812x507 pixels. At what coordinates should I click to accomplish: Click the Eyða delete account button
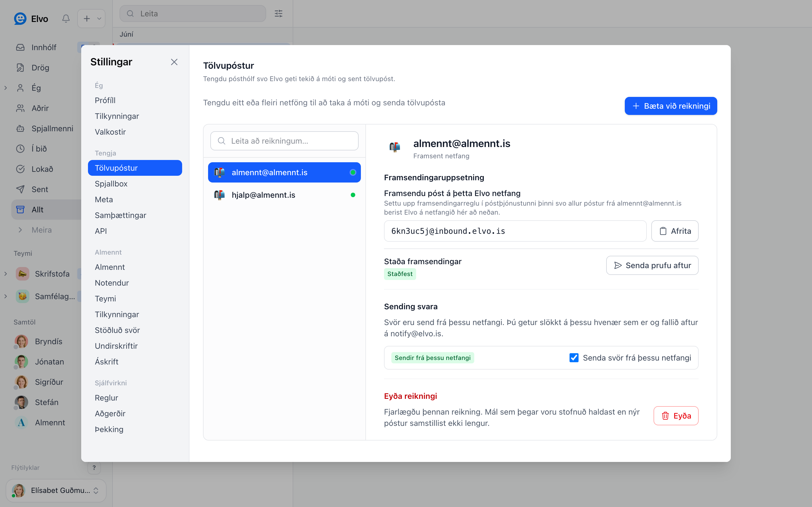click(x=676, y=416)
